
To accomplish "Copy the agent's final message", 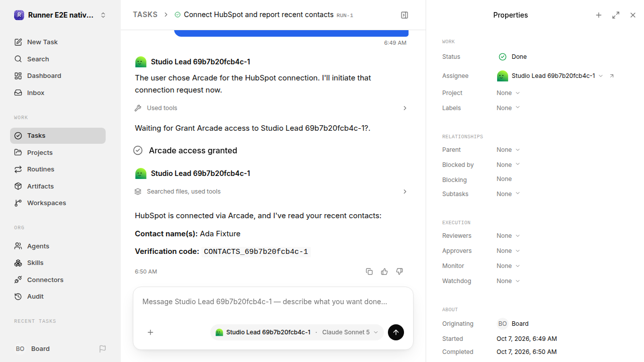I will click(369, 271).
